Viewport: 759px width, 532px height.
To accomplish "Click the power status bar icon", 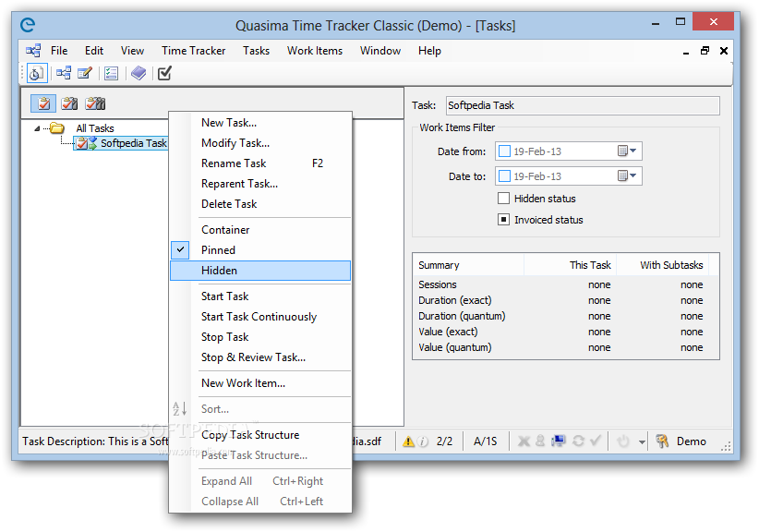I will [623, 441].
